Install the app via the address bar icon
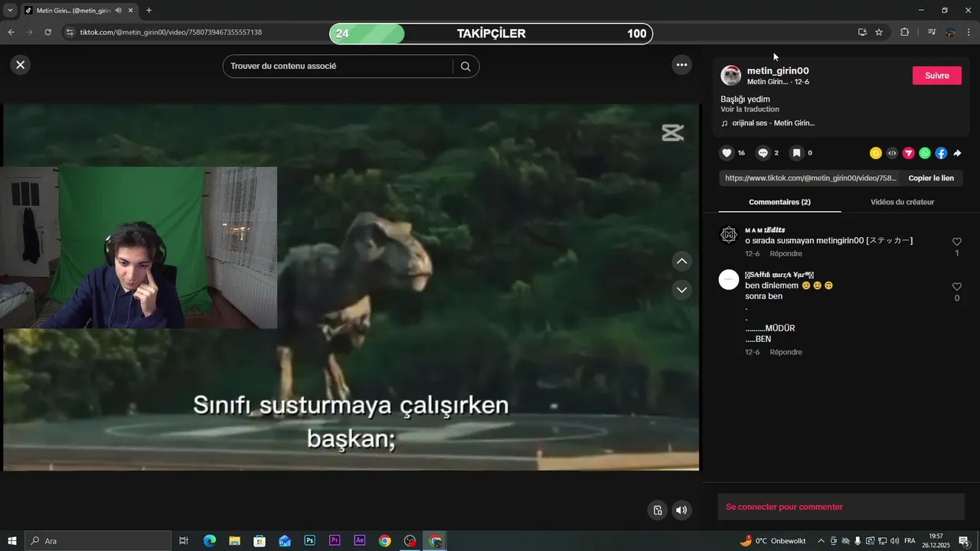 [862, 32]
